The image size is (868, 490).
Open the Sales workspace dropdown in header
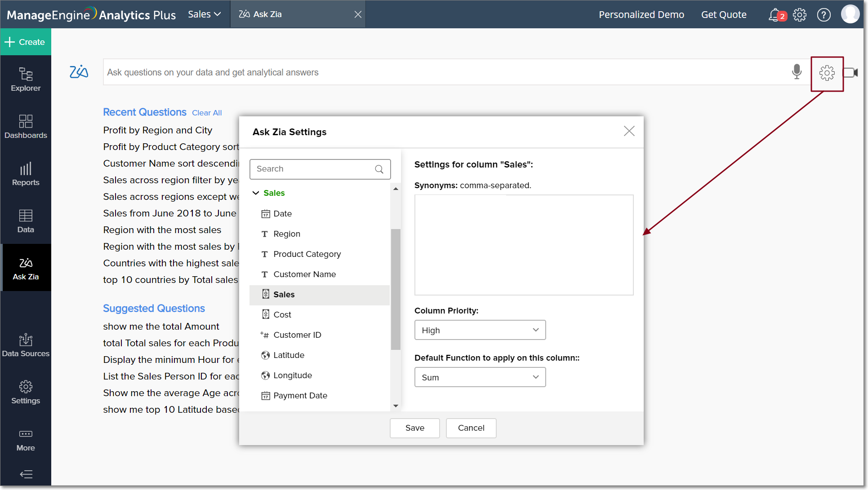pyautogui.click(x=205, y=14)
